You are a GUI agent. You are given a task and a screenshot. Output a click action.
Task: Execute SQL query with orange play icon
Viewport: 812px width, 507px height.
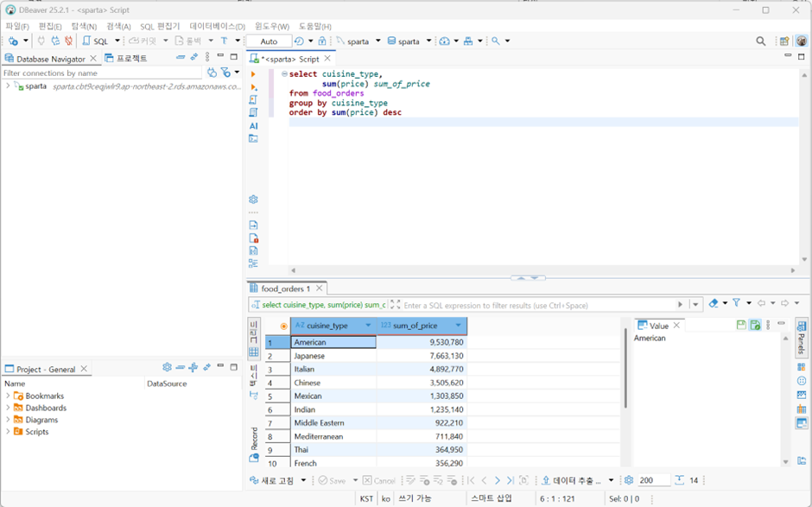click(x=253, y=74)
